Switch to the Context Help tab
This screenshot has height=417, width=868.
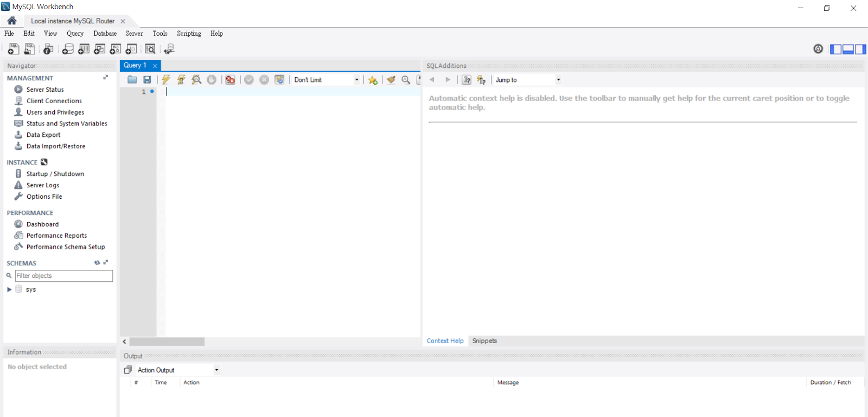(445, 341)
